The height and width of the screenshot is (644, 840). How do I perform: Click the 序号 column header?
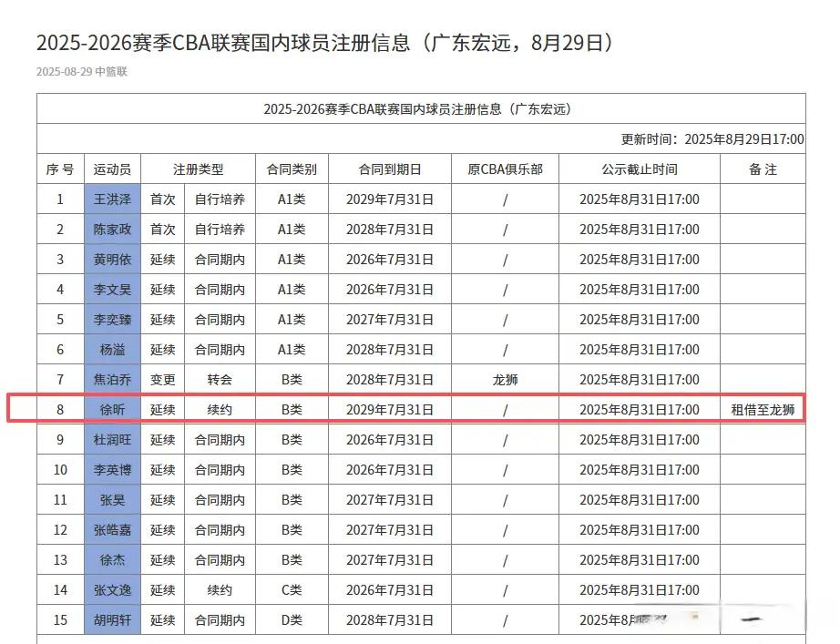pyautogui.click(x=60, y=169)
